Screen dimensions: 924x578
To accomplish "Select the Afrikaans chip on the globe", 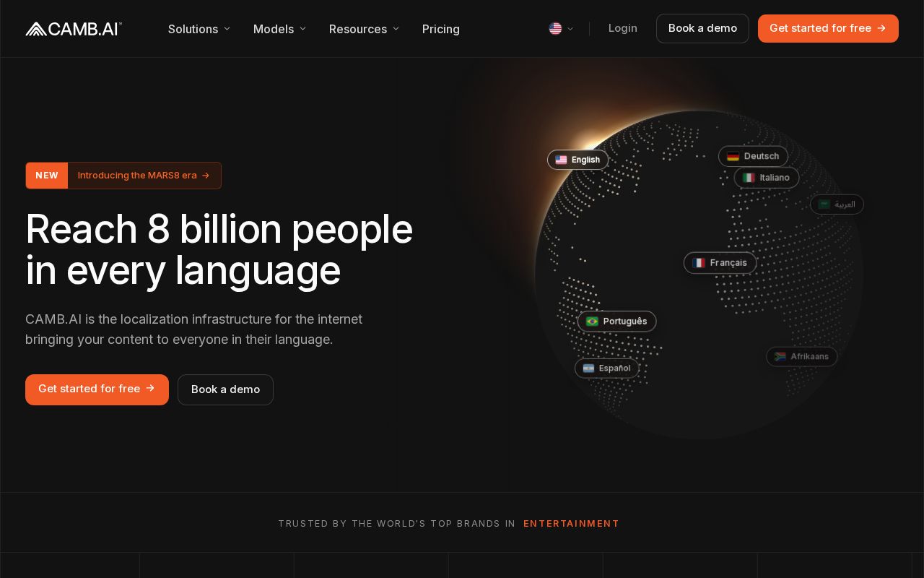I will pos(802,357).
